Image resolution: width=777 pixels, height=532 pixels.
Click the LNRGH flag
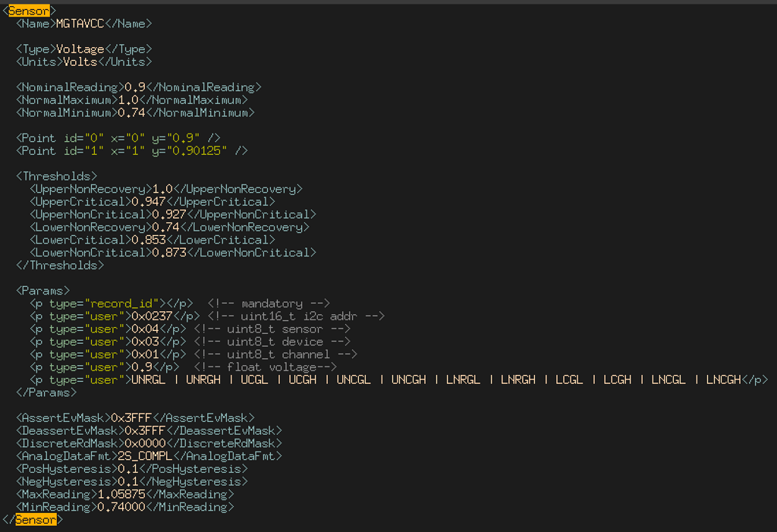518,380
